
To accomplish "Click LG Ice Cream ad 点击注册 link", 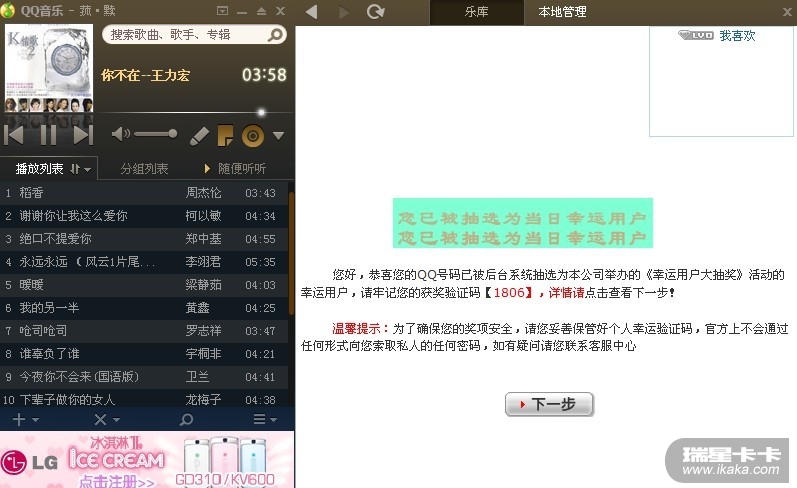I will pyautogui.click(x=117, y=481).
